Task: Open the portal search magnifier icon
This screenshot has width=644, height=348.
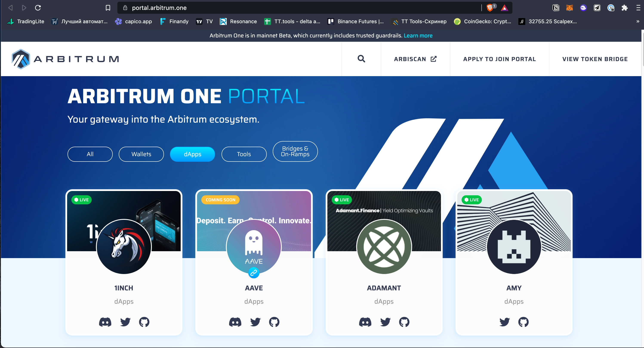Action: click(x=361, y=59)
